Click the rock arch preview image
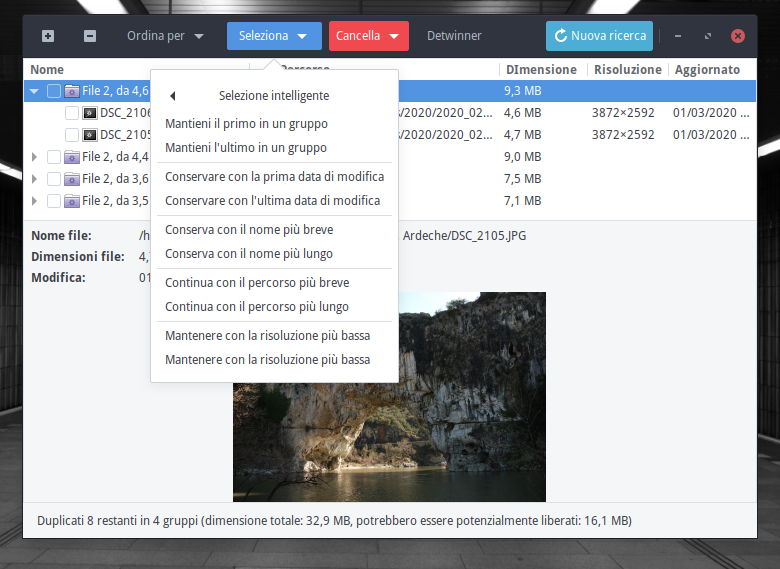780x569 pixels. click(x=389, y=396)
